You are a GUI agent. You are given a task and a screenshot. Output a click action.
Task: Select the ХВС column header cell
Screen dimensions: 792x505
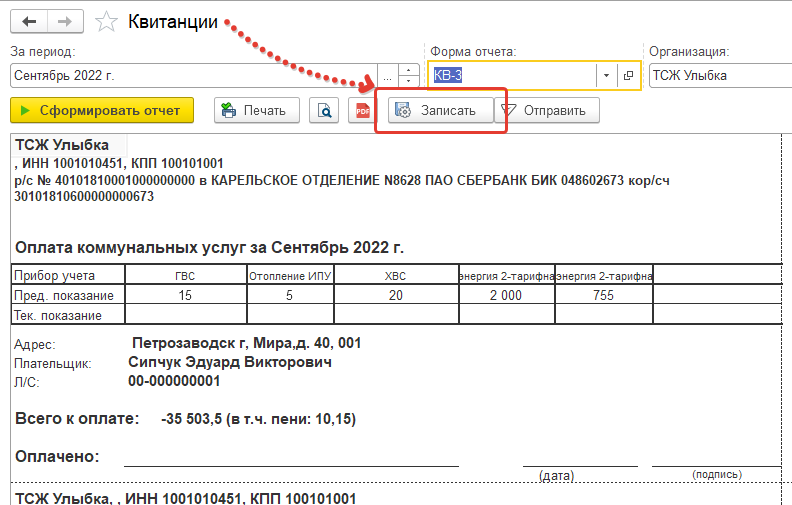[395, 276]
